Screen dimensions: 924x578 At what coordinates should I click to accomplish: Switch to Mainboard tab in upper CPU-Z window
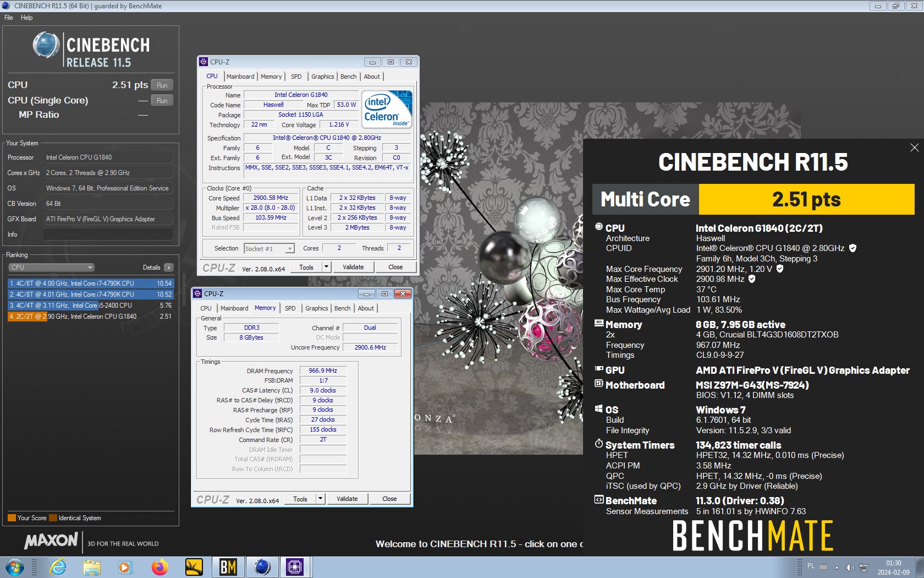tap(240, 77)
